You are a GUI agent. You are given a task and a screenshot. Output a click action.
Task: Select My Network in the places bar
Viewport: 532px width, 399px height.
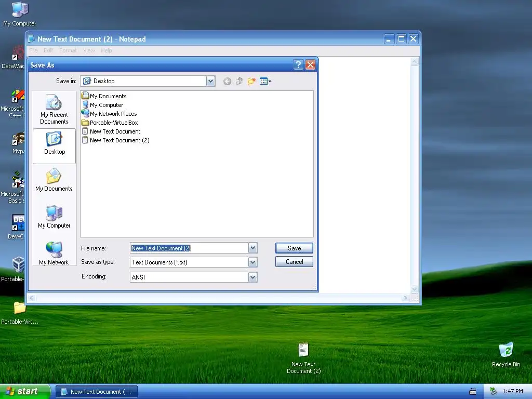54,253
